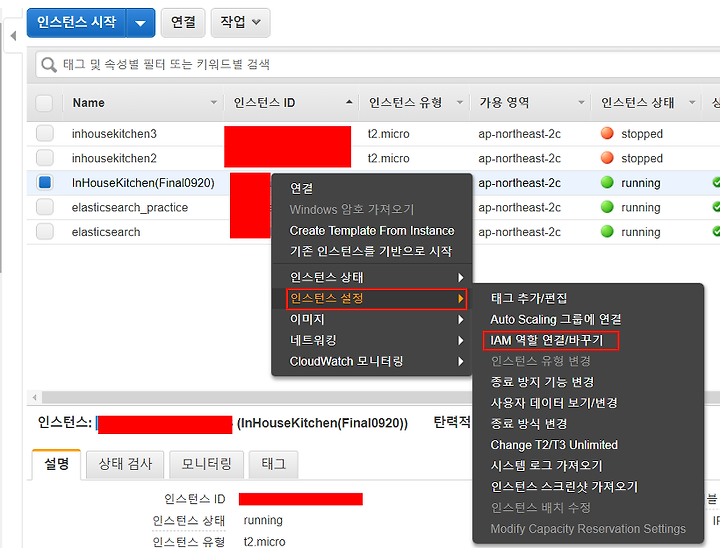The image size is (720, 548).
Task: Toggle the select-all header checkbox
Action: pyautogui.click(x=44, y=103)
